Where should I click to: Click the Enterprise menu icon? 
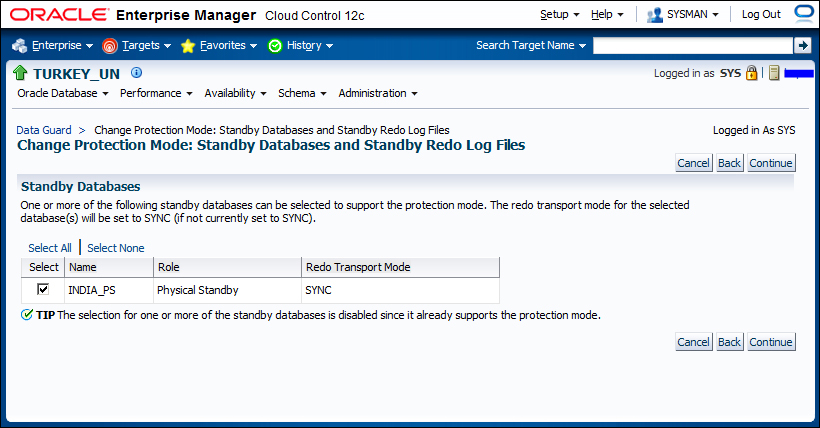pyautogui.click(x=20, y=46)
